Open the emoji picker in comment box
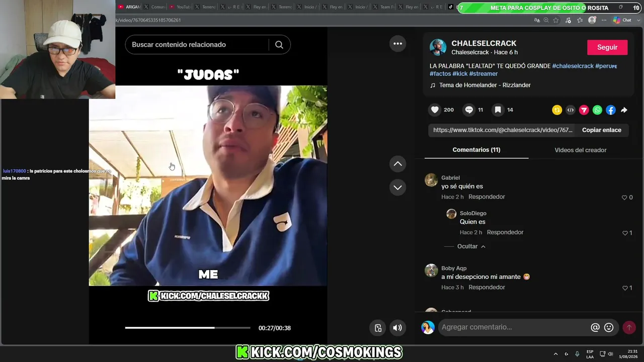This screenshot has height=362, width=644. click(609, 327)
